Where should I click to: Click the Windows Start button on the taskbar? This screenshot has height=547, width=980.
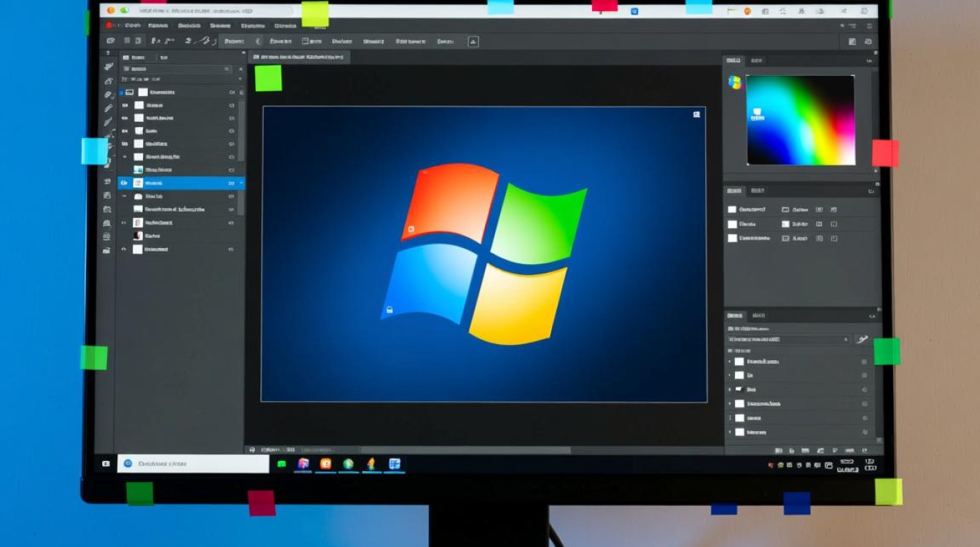(x=106, y=464)
